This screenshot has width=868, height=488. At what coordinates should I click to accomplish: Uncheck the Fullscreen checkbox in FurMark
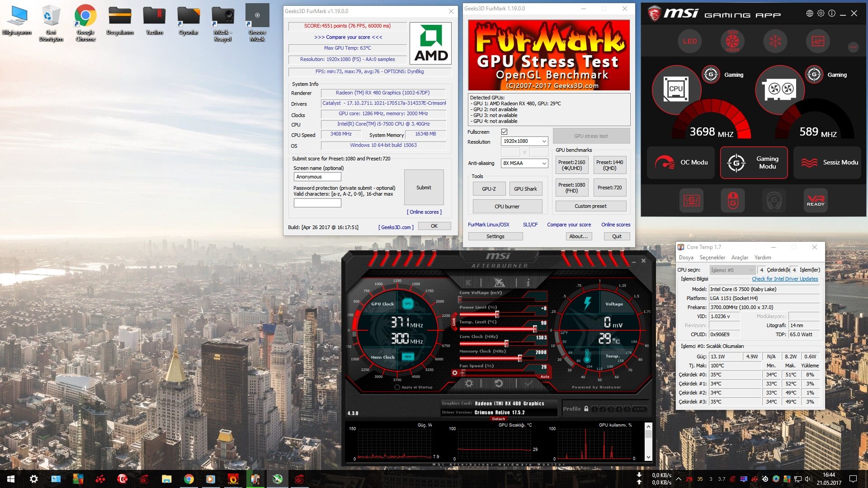coord(505,132)
